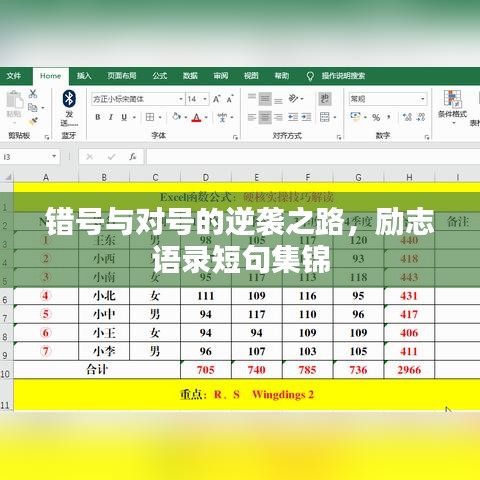Viewport: 480px width, 480px height.
Task: Toggle Bold formatting B button
Action: coord(98,117)
